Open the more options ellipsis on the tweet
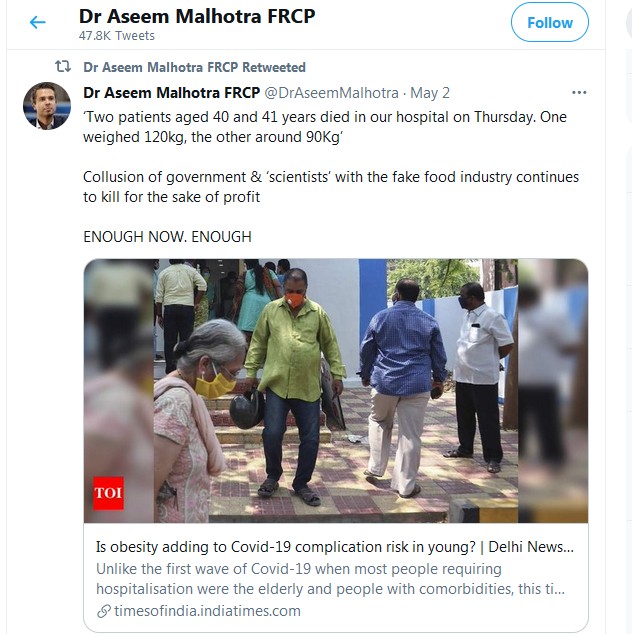The image size is (632, 634). coord(579,92)
